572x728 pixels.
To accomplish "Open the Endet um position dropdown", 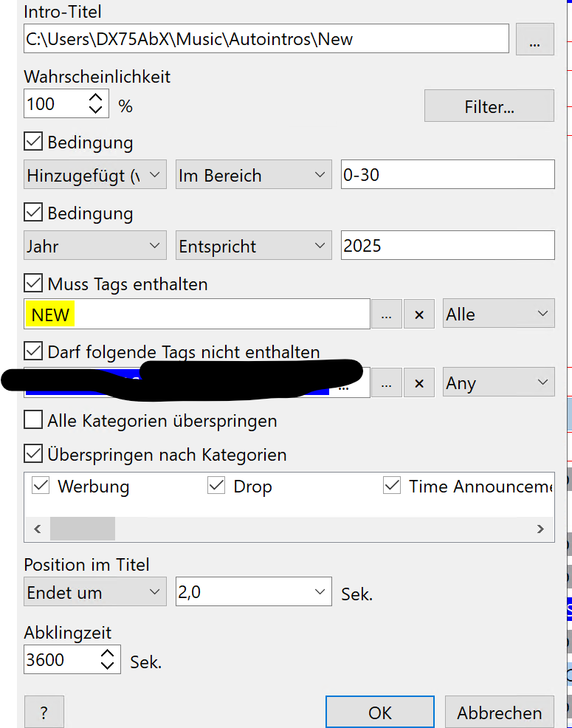I will pos(95,591).
